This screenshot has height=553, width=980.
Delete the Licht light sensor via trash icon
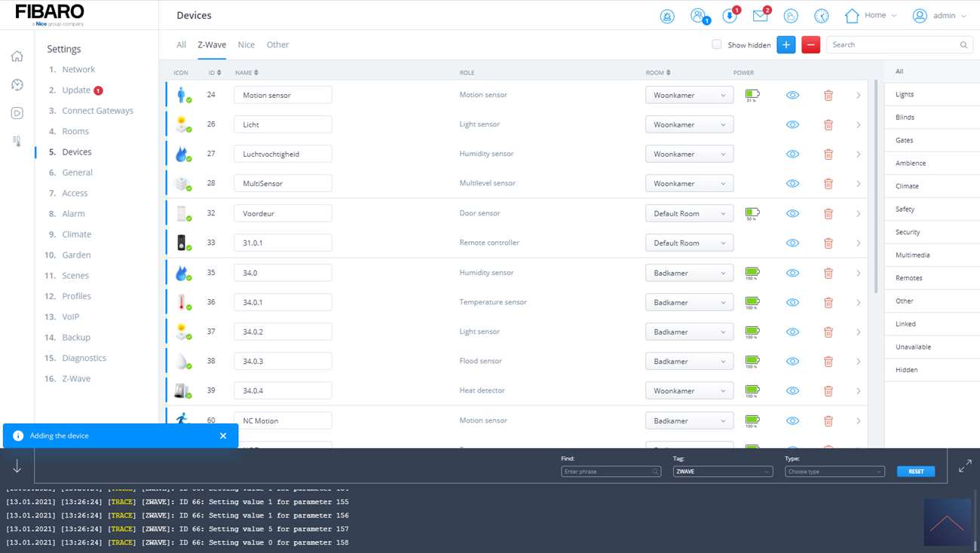(x=828, y=125)
